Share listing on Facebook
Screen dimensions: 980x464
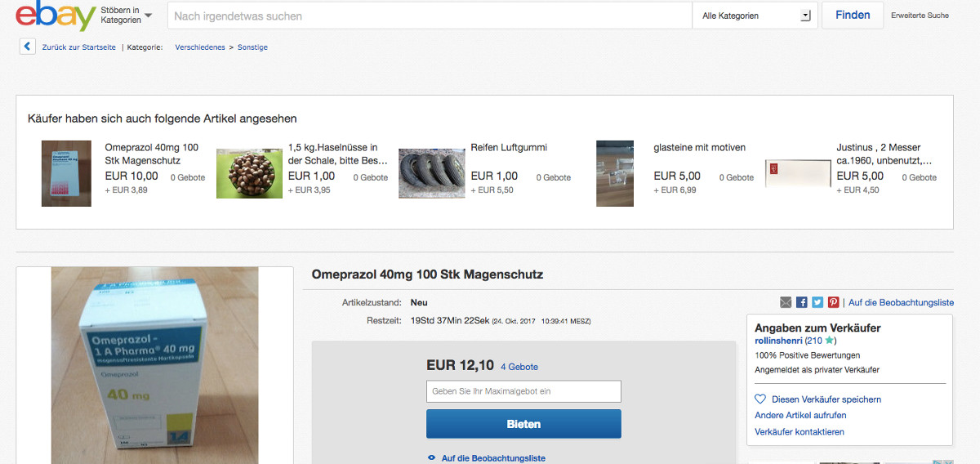[x=802, y=302]
